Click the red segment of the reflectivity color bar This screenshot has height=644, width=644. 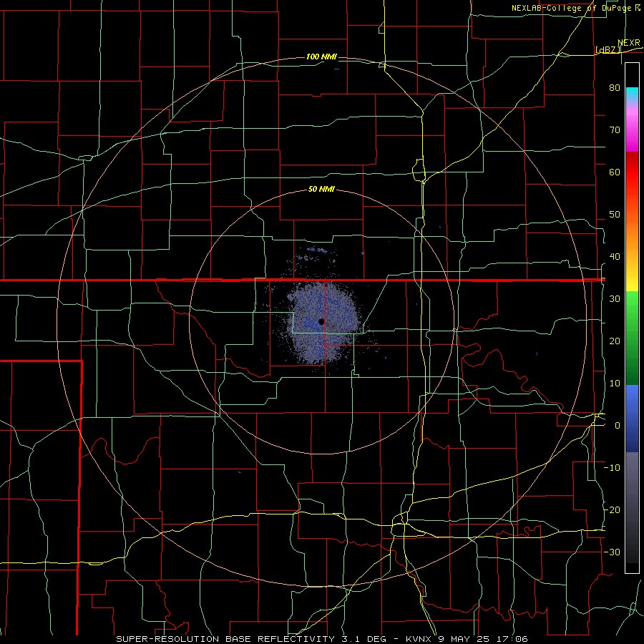[632, 172]
